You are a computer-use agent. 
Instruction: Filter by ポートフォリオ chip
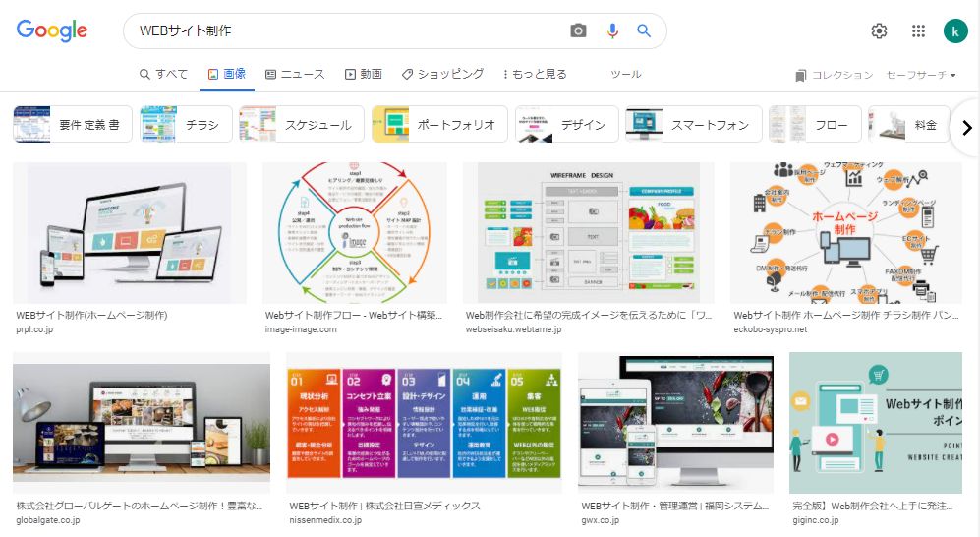[439, 124]
